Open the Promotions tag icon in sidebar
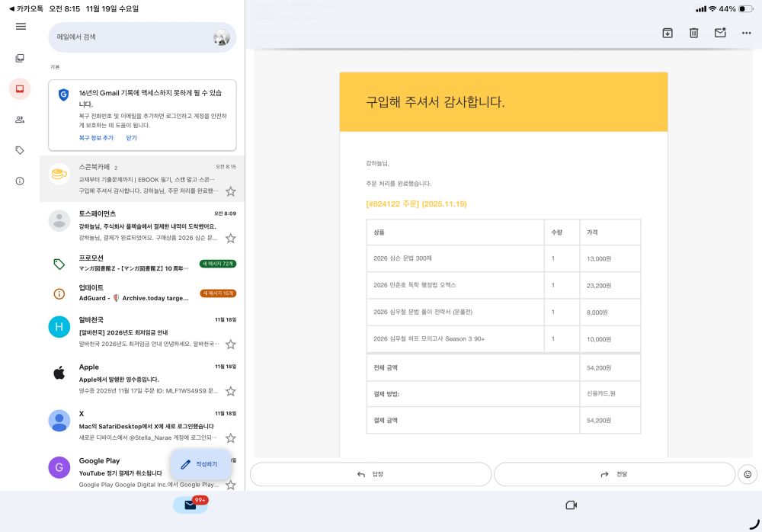Viewport: 762px width, 532px height. [x=20, y=150]
